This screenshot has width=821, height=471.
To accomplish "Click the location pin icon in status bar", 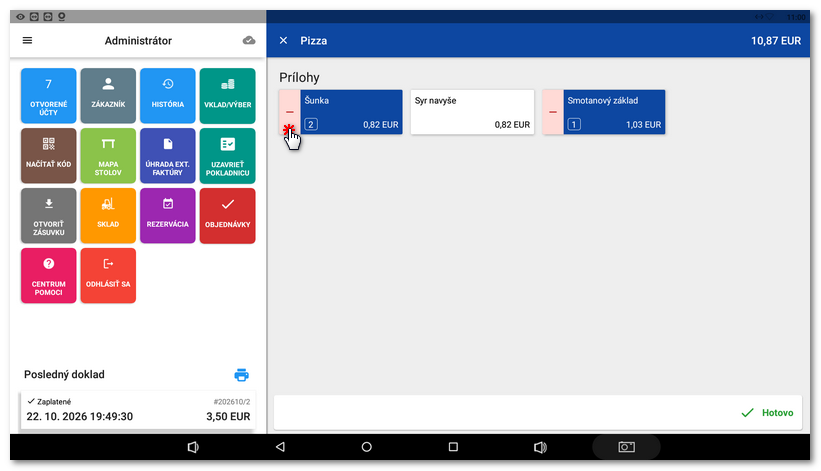I will [62, 17].
